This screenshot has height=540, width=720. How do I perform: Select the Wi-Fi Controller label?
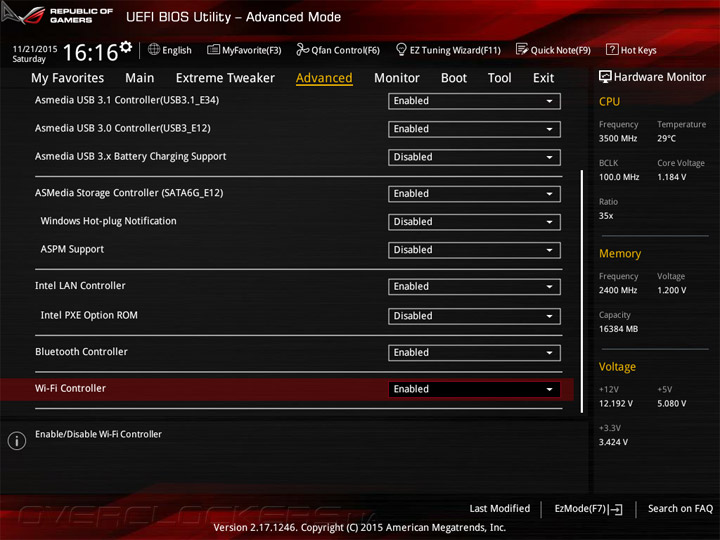(x=70, y=388)
